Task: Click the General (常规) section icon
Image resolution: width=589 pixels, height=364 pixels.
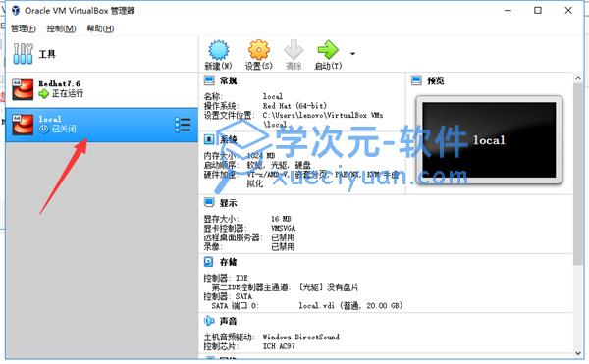Action: tap(209, 80)
